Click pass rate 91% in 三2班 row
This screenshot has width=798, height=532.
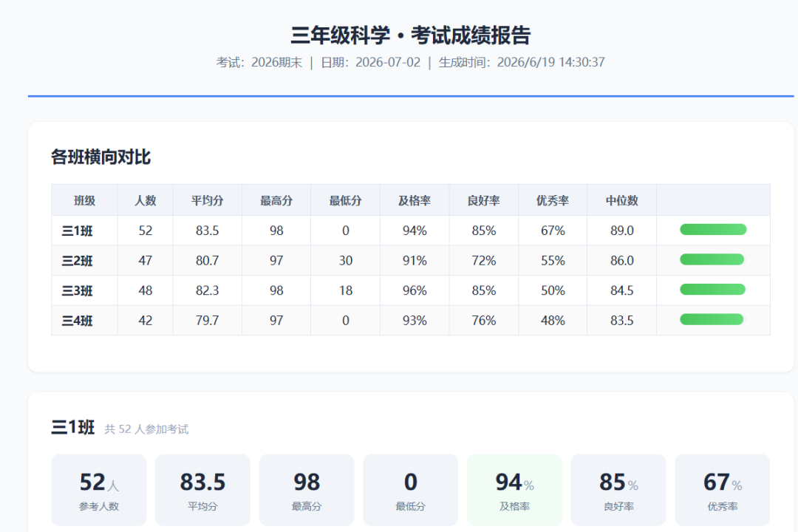click(415, 261)
